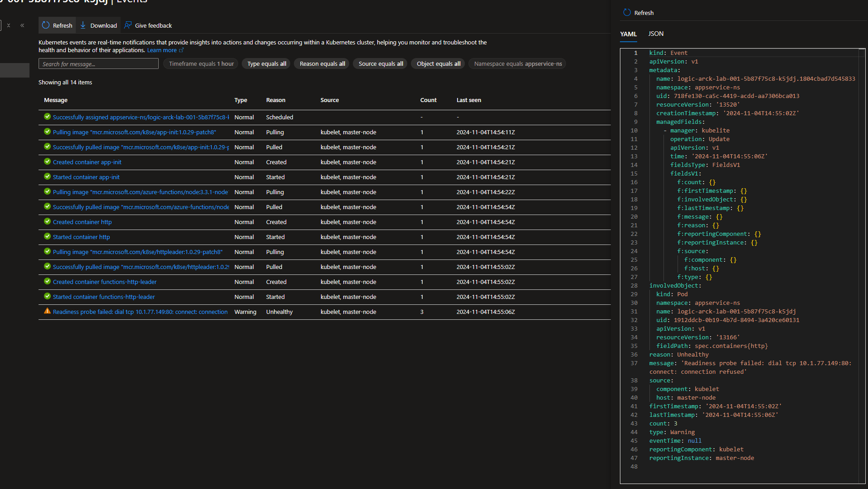Image resolution: width=868 pixels, height=489 pixels.
Task: Click YAML line 'host: master-node'
Action: click(x=686, y=398)
